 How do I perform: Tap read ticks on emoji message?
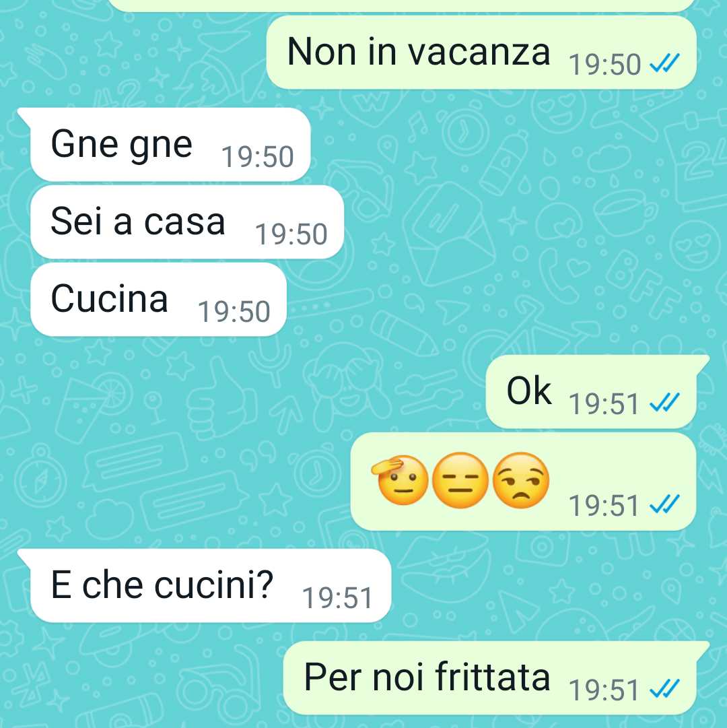coord(664,504)
